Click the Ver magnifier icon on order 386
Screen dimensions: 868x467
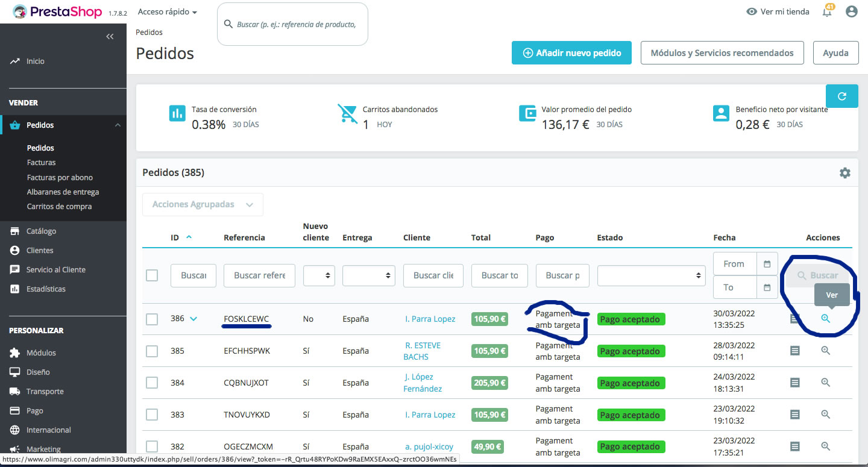[825, 319]
